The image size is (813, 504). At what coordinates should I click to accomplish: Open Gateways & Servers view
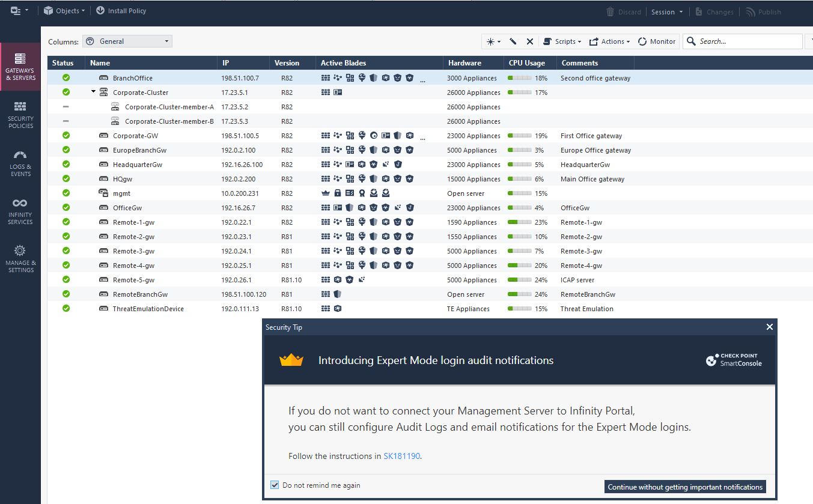tap(20, 67)
